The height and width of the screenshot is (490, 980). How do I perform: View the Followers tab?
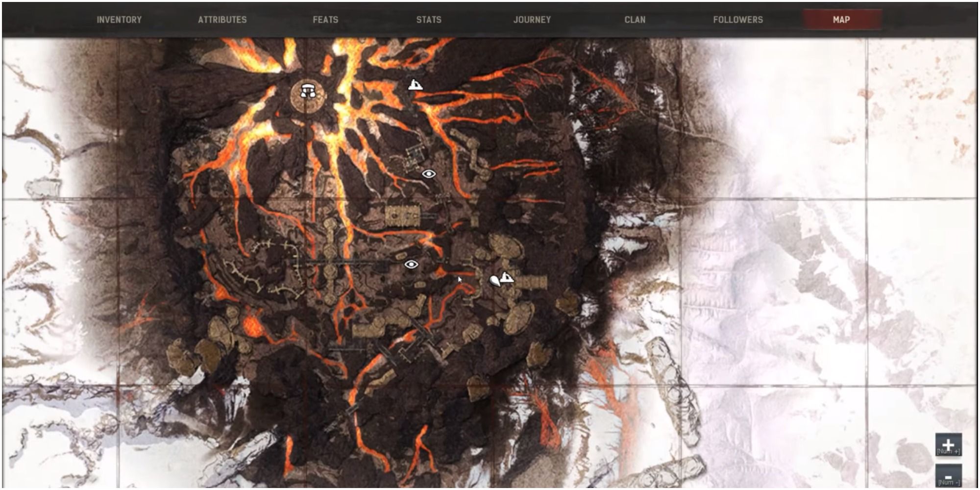[738, 20]
